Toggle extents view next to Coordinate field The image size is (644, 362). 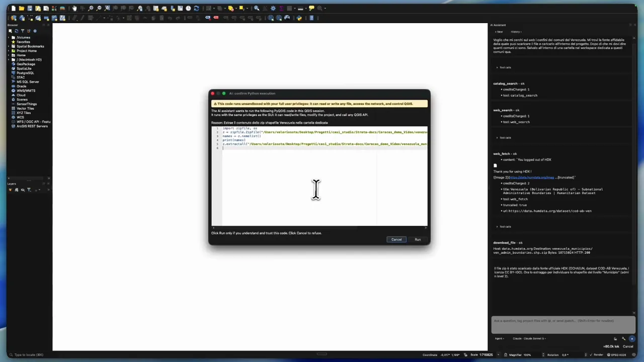(466, 354)
